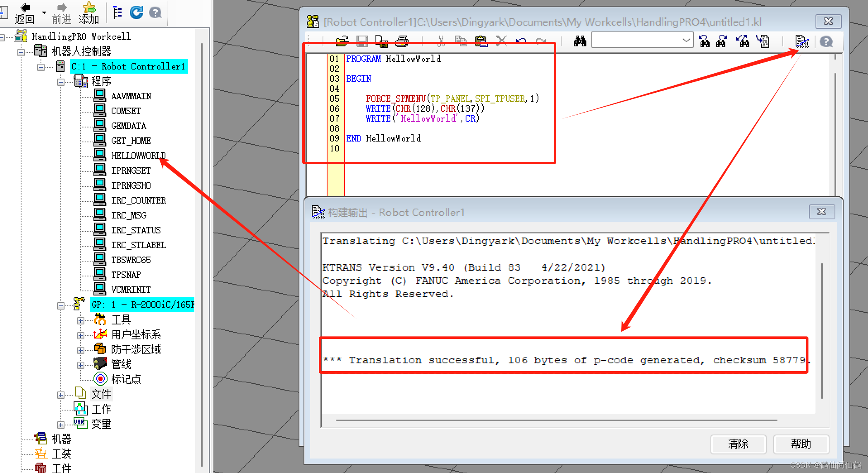Click the Build KAREL program icon

click(801, 41)
